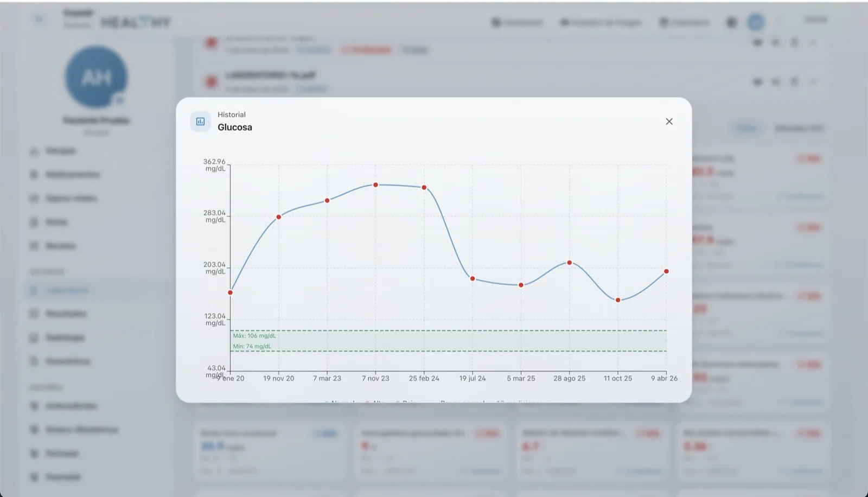Open the user profile circle in top bar
Screen dimensions: 868x497
[756, 22]
